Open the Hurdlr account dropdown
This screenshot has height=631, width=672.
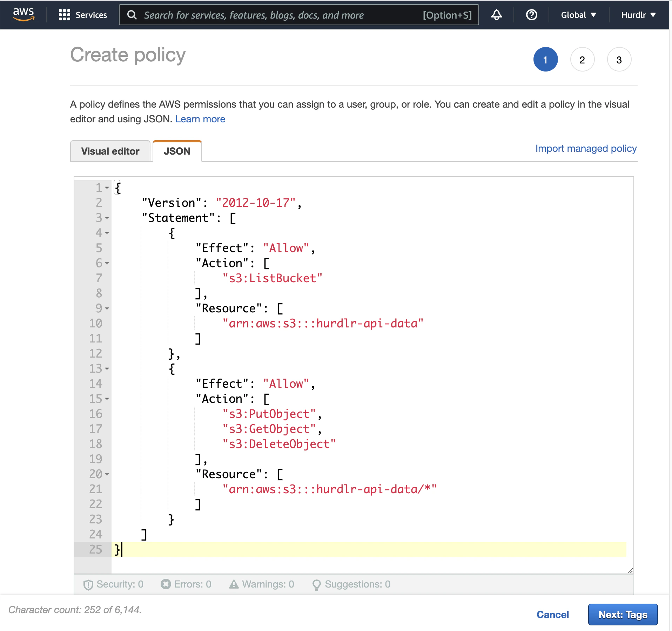[638, 15]
